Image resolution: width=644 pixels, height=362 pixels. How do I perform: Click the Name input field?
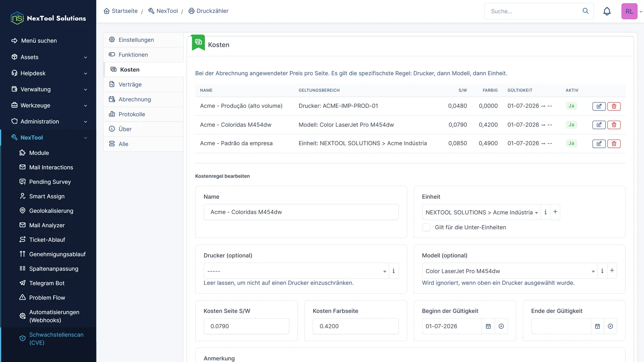[x=301, y=212]
